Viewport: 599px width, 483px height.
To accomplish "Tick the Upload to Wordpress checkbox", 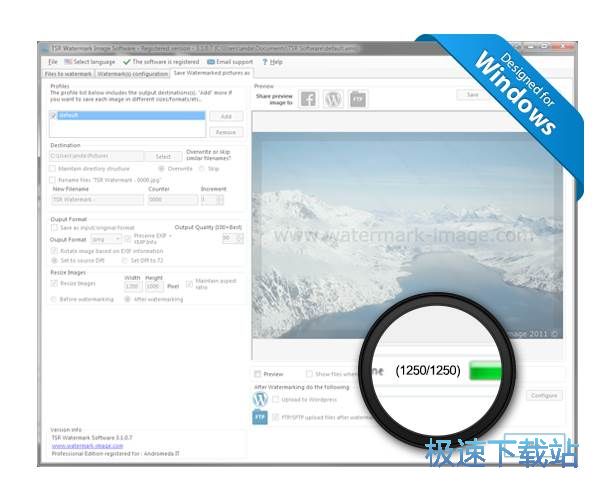I will tap(275, 399).
